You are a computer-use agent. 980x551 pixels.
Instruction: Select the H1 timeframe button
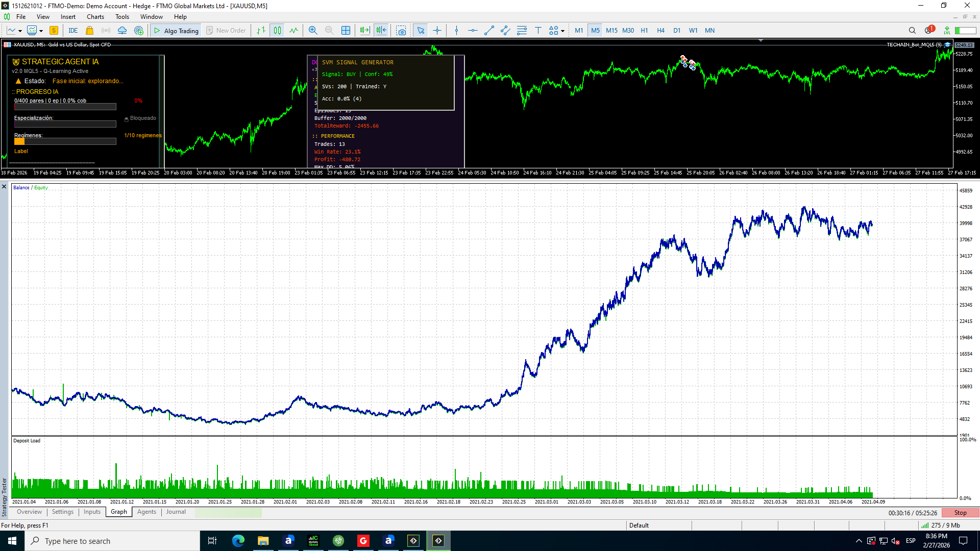tap(644, 31)
